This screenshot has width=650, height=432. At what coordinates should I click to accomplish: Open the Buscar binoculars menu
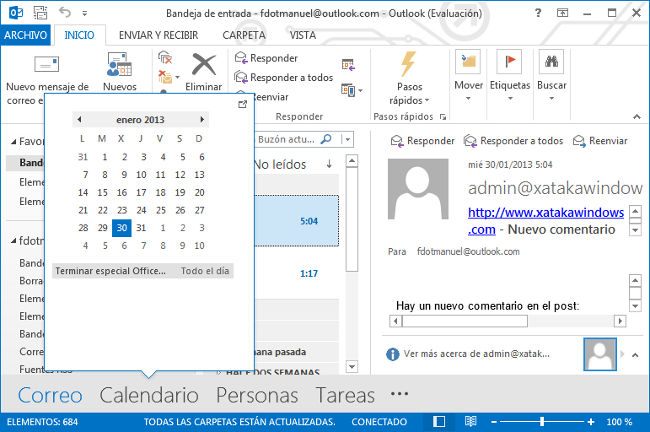(x=551, y=75)
